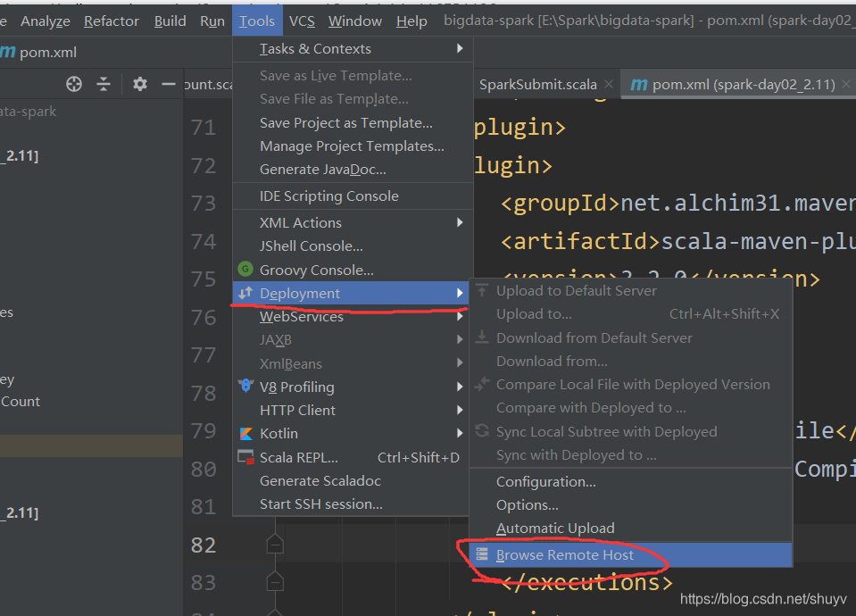
Task: Click the locate/scroll-from-source crosshair icon
Action: point(74,84)
